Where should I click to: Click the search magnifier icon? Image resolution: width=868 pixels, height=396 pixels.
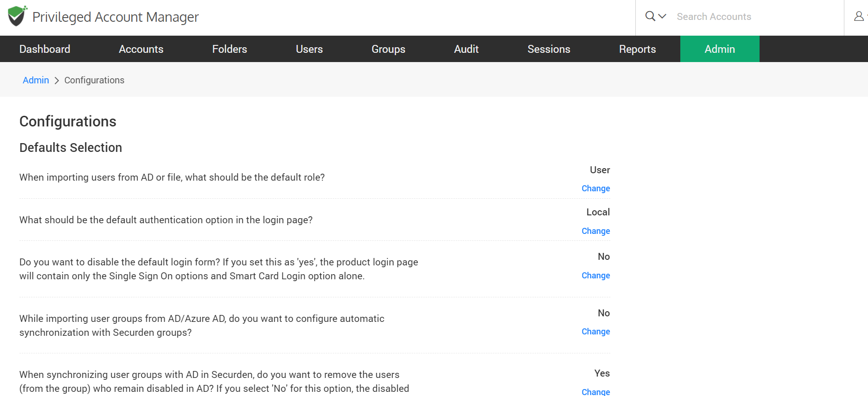pyautogui.click(x=650, y=16)
